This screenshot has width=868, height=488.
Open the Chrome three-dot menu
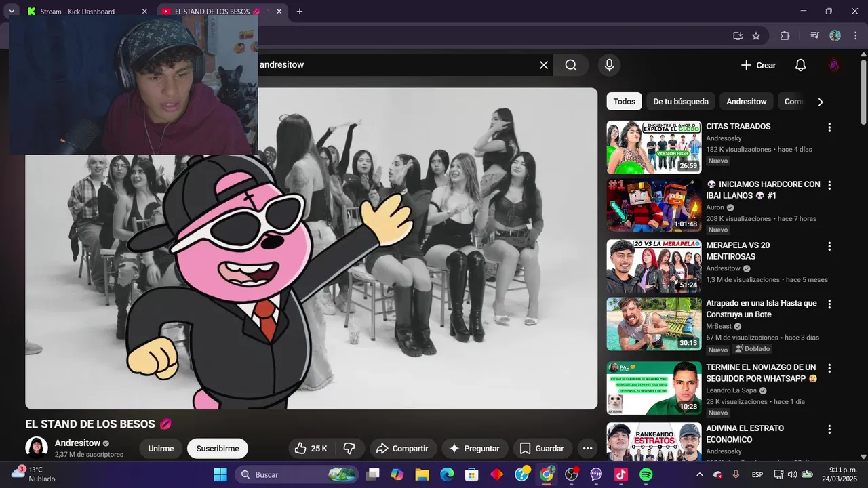coord(855,36)
